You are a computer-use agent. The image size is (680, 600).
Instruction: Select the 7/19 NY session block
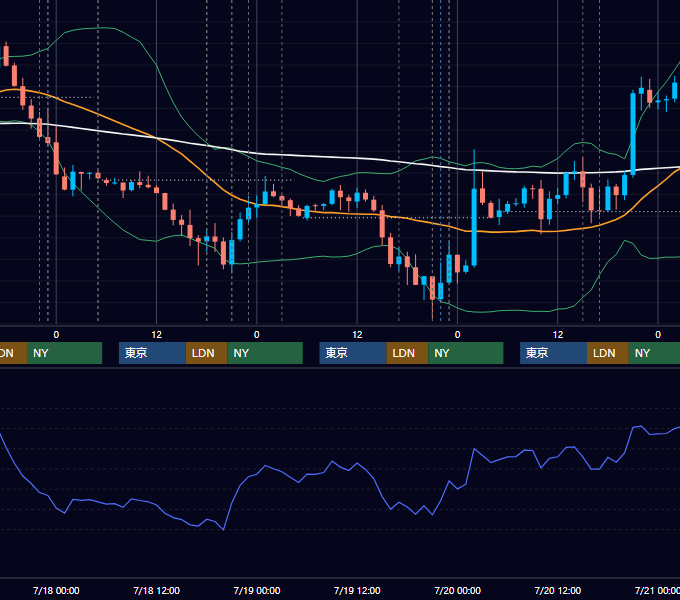pos(466,353)
